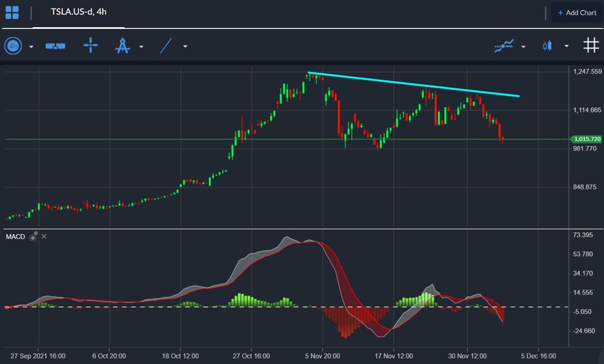Expand the drawing tools dropdown arrow
The image size is (604, 364).
(x=141, y=46)
